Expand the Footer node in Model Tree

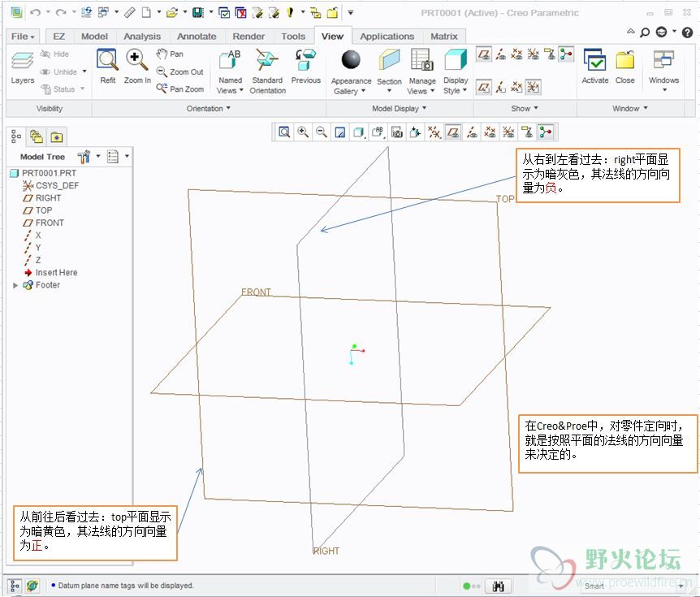[15, 285]
